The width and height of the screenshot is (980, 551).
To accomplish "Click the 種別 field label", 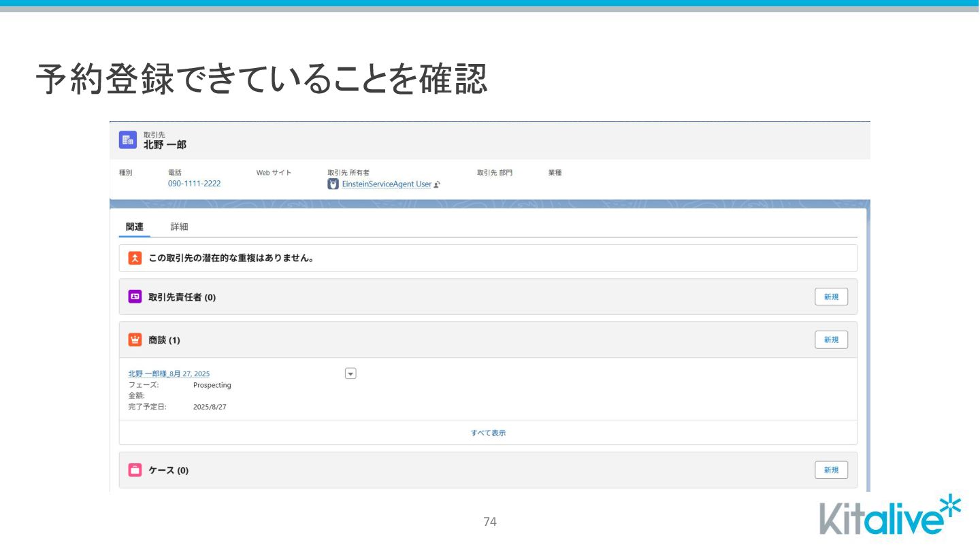I will tap(125, 173).
